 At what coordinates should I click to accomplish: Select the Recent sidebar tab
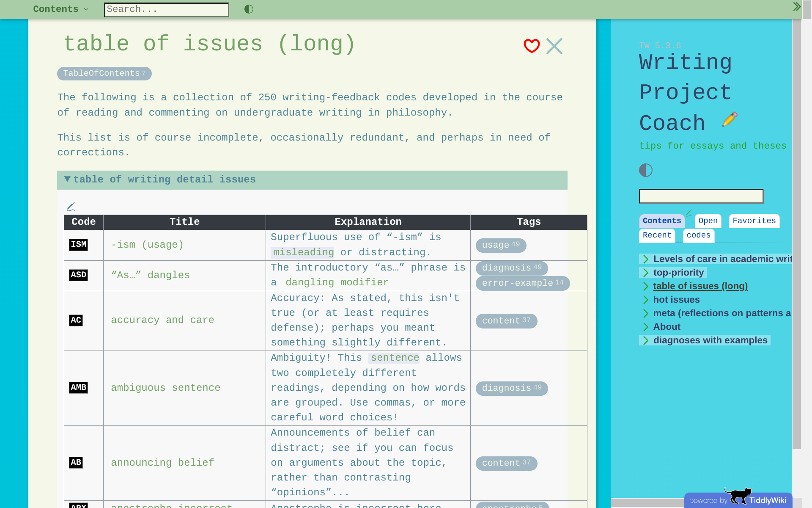656,235
